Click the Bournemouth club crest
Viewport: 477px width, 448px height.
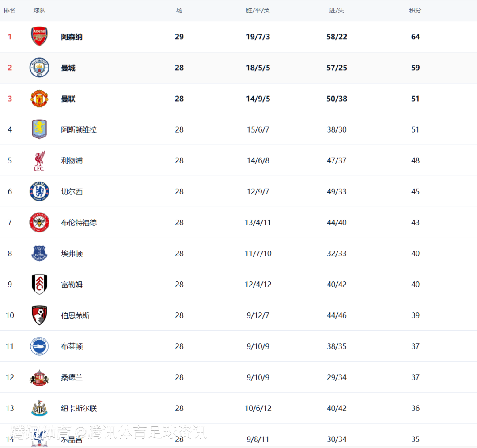pos(39,315)
